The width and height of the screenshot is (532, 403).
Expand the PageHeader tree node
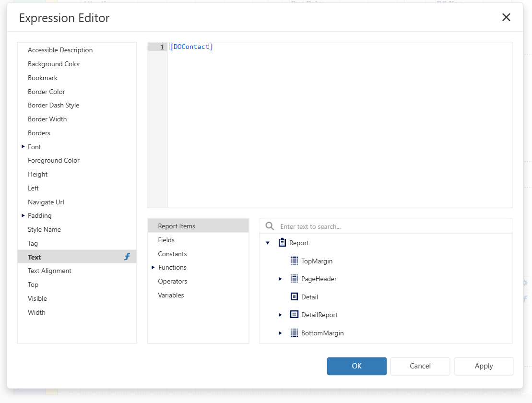click(280, 279)
